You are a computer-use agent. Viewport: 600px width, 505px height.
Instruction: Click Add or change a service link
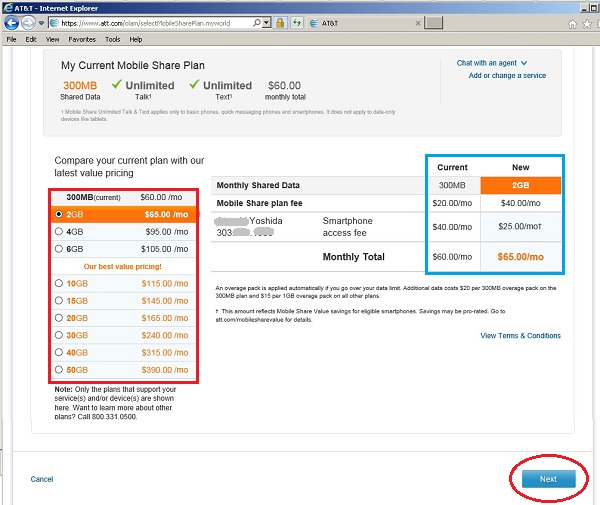click(507, 75)
